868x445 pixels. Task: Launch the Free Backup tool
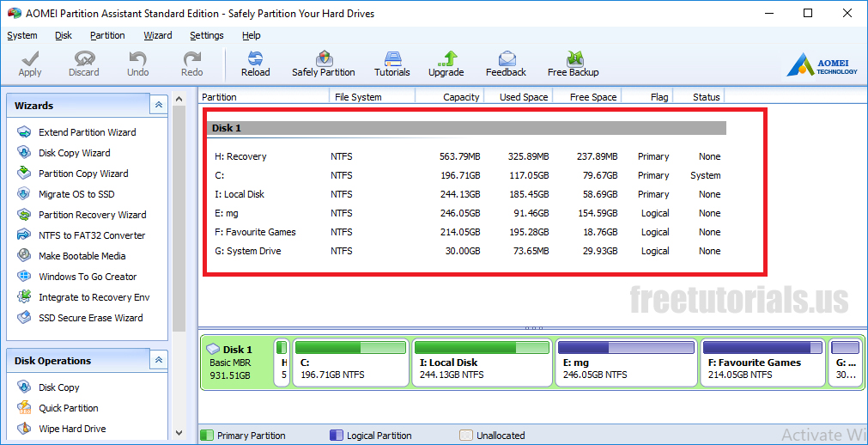pyautogui.click(x=573, y=59)
